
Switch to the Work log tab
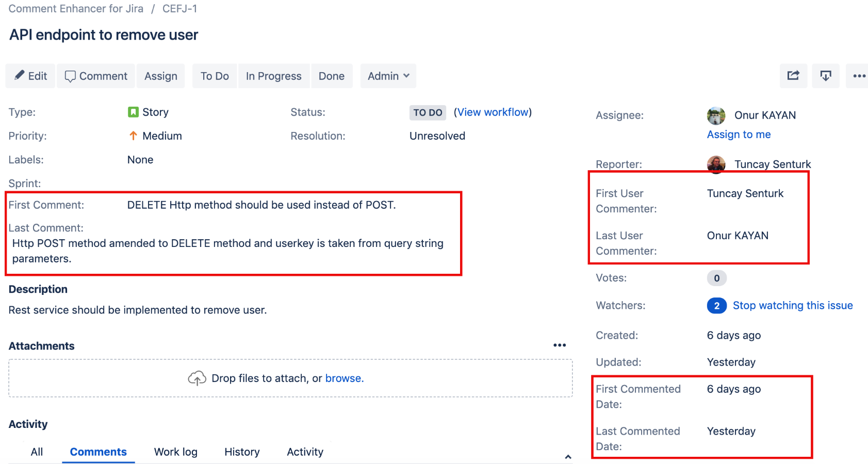pyautogui.click(x=176, y=452)
